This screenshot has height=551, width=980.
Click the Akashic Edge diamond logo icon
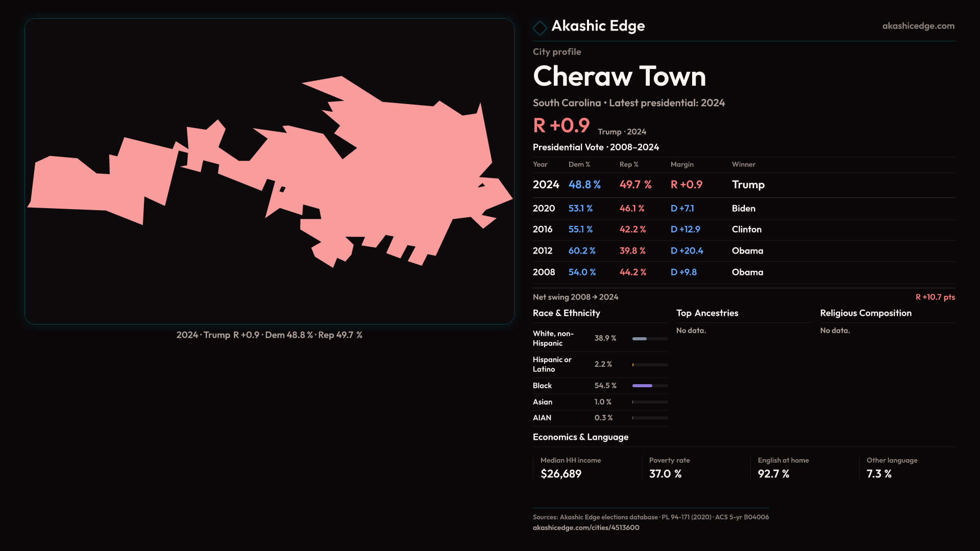point(540,28)
